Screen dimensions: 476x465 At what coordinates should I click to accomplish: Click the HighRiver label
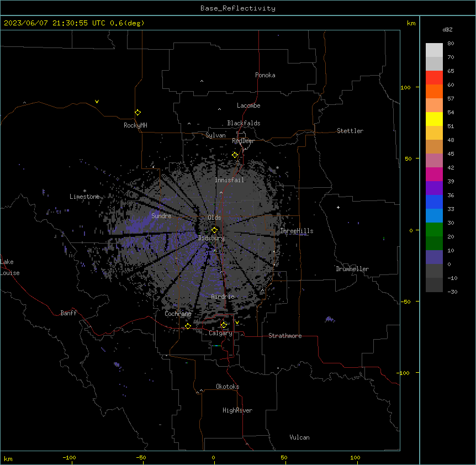[237, 410]
